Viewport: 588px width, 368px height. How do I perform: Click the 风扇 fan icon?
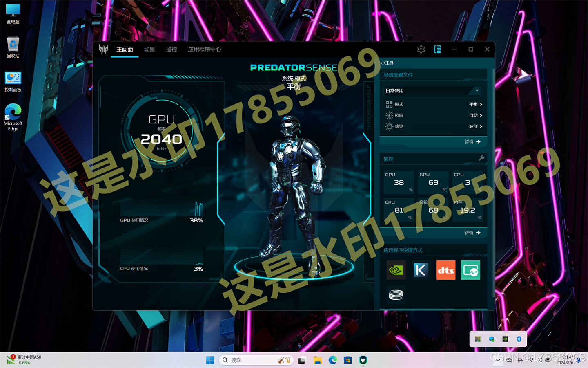389,115
